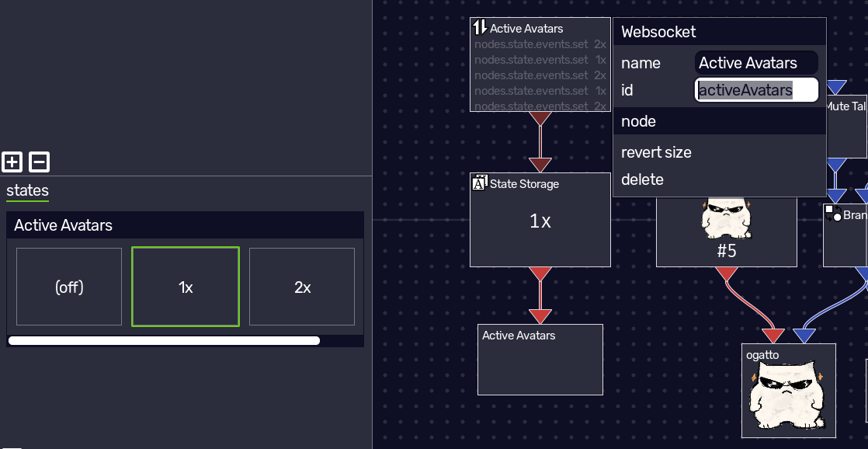Click the Websocket arrows icon on Active Avatars node
The height and width of the screenshot is (449, 868).
pos(479,26)
